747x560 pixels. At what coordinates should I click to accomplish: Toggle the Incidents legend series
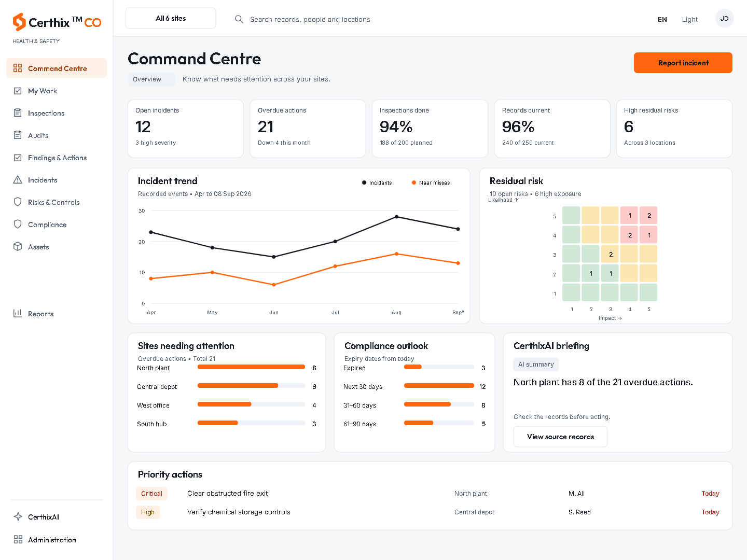tap(377, 183)
